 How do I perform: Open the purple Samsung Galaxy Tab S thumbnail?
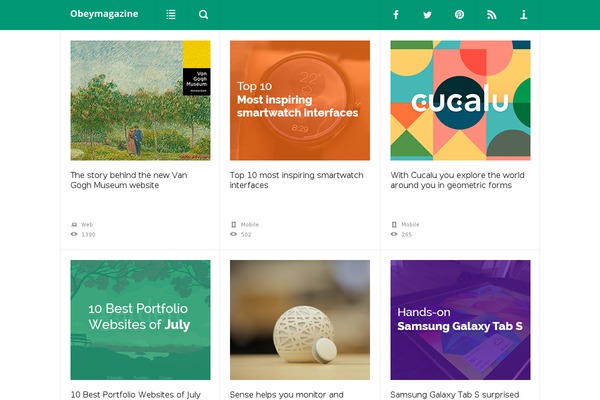tap(460, 320)
